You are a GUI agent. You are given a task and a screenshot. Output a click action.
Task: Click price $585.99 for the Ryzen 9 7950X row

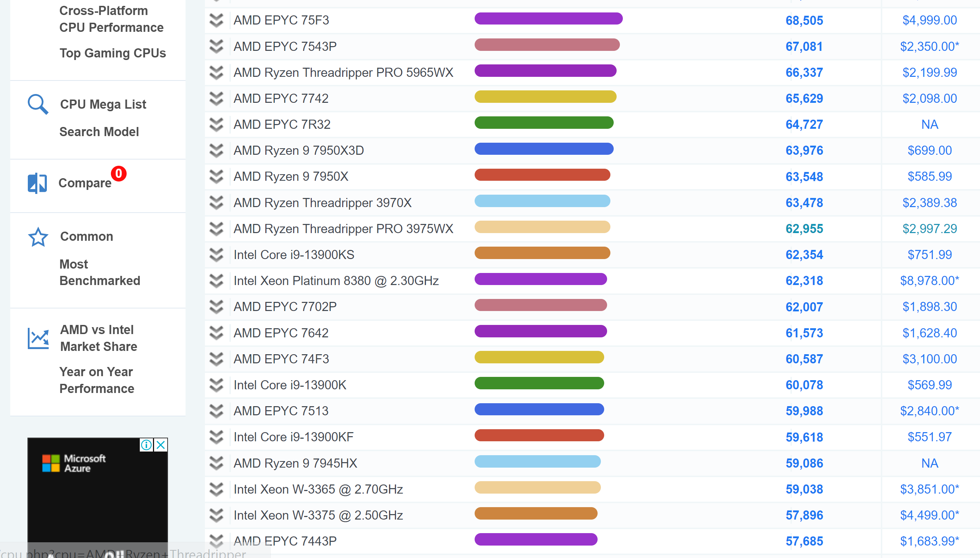coord(929,177)
